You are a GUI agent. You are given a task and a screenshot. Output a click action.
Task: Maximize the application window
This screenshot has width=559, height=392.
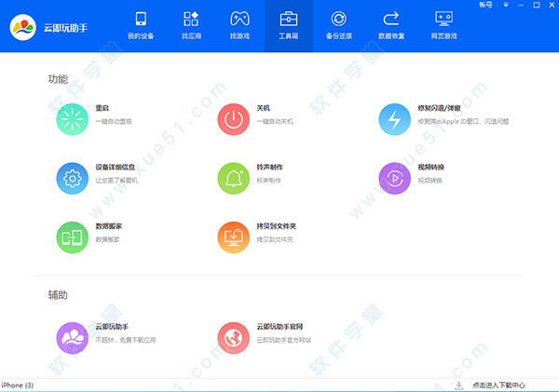tap(537, 5)
